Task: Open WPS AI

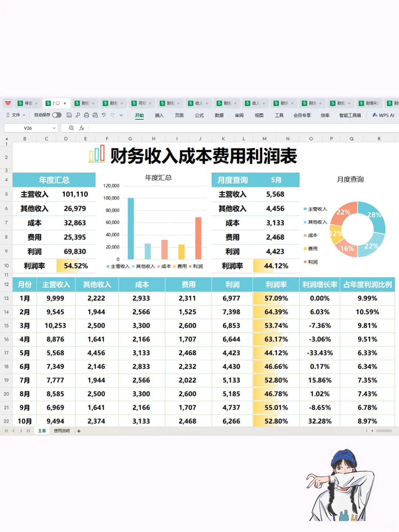Action: coord(383,115)
